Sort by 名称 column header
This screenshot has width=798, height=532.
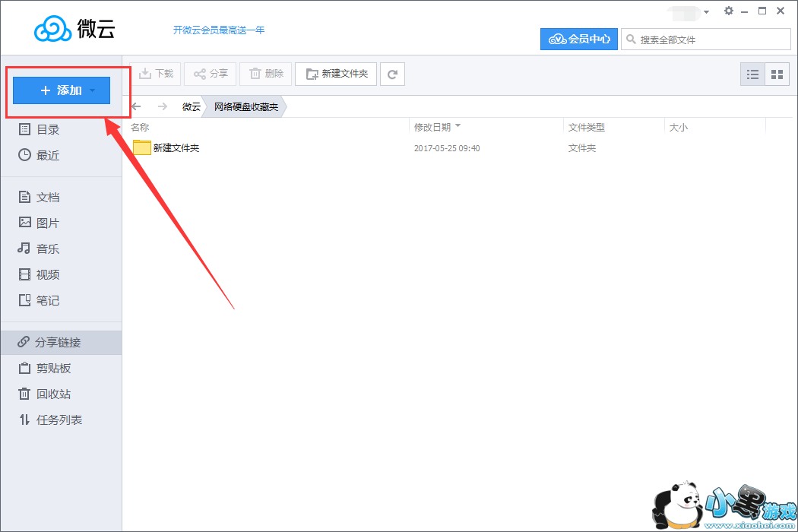(140, 127)
